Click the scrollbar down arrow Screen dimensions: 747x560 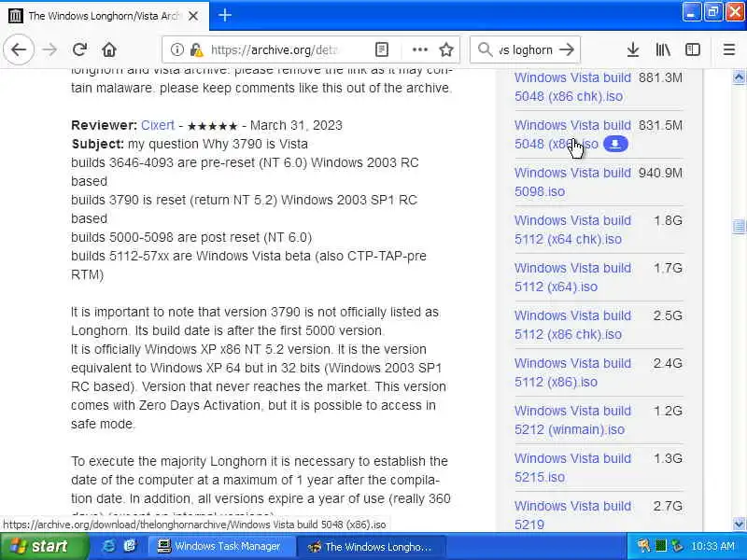(x=739, y=525)
